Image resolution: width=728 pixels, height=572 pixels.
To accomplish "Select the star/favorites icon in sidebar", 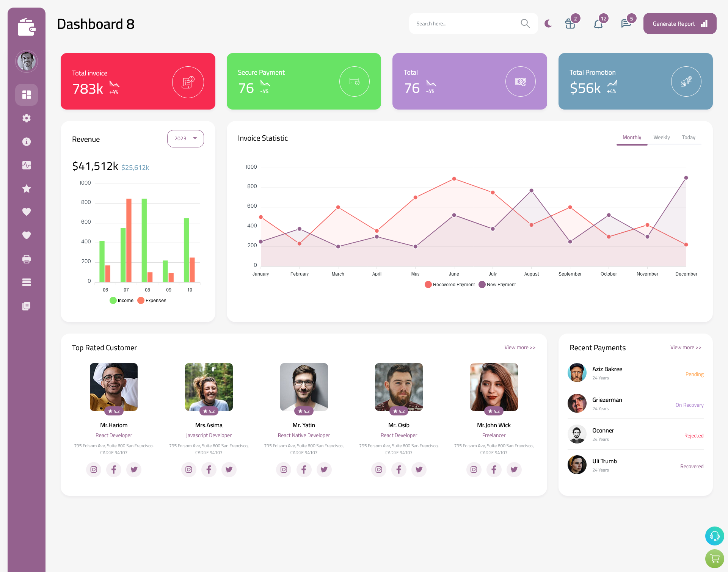I will (x=26, y=188).
